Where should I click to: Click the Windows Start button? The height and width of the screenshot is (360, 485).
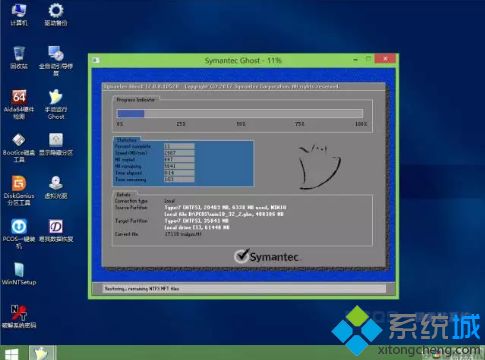pyautogui.click(x=11, y=354)
